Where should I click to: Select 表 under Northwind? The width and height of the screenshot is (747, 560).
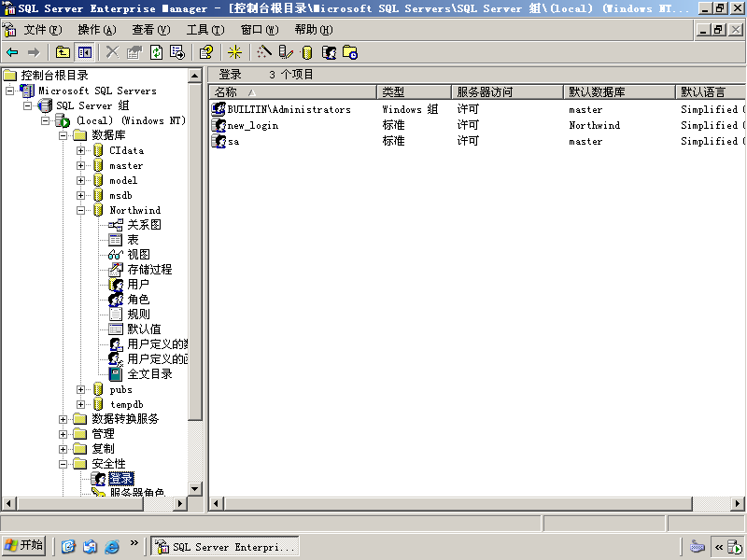point(133,240)
